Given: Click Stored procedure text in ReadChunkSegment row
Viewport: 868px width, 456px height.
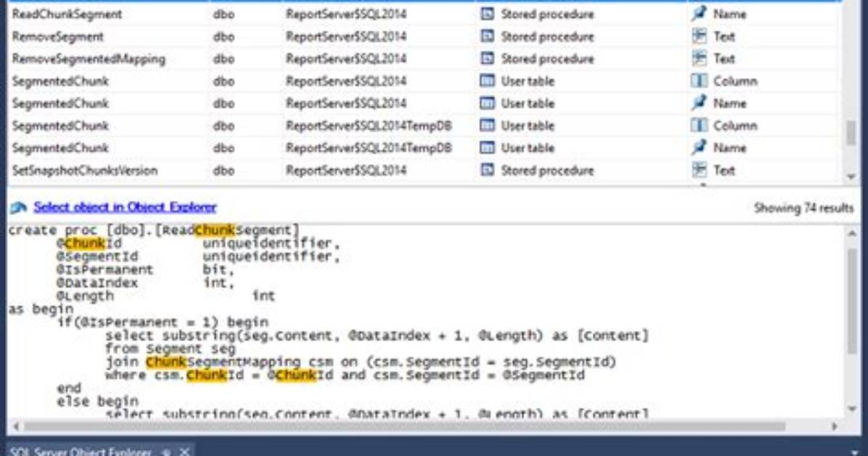Looking at the screenshot, I should (547, 14).
